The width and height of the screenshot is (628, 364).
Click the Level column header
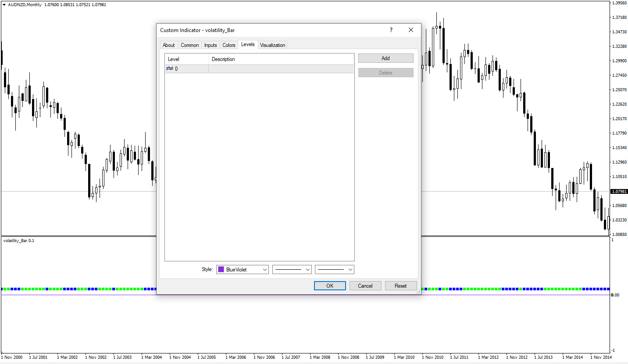pyautogui.click(x=187, y=59)
